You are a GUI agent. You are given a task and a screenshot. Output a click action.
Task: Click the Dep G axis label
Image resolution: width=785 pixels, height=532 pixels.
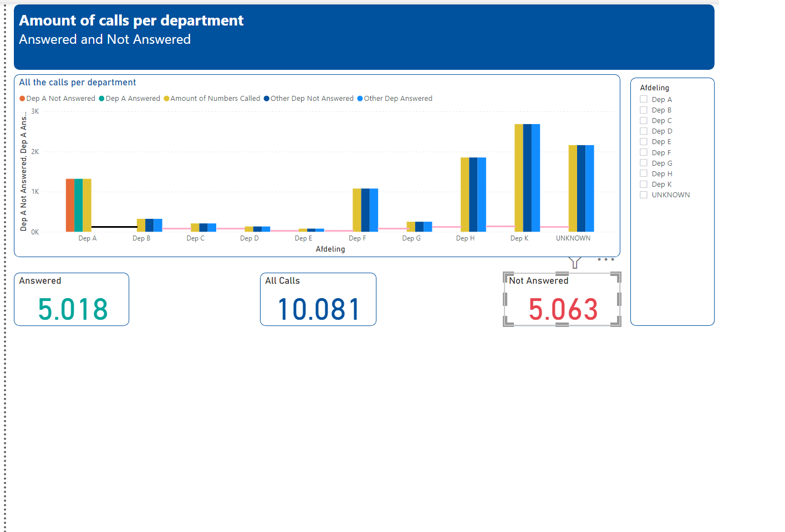coord(411,238)
